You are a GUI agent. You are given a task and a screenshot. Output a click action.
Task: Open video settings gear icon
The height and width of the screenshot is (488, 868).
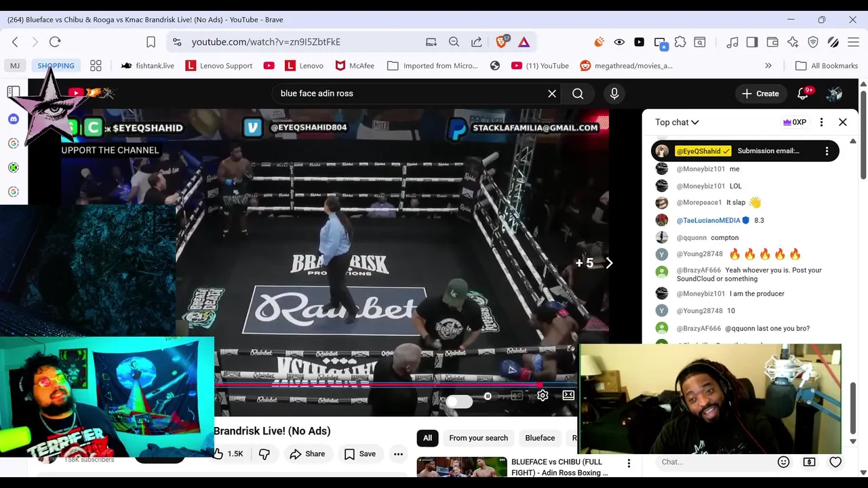[542, 396]
